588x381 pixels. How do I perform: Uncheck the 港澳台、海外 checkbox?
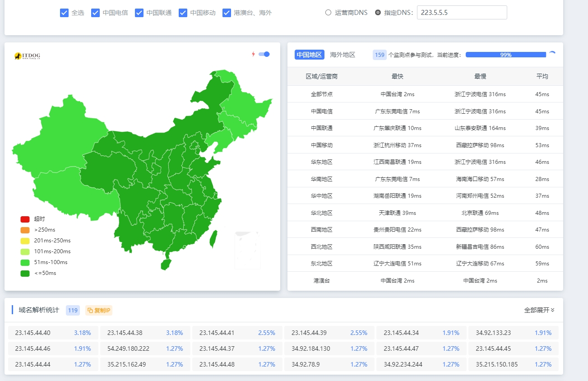coord(227,13)
